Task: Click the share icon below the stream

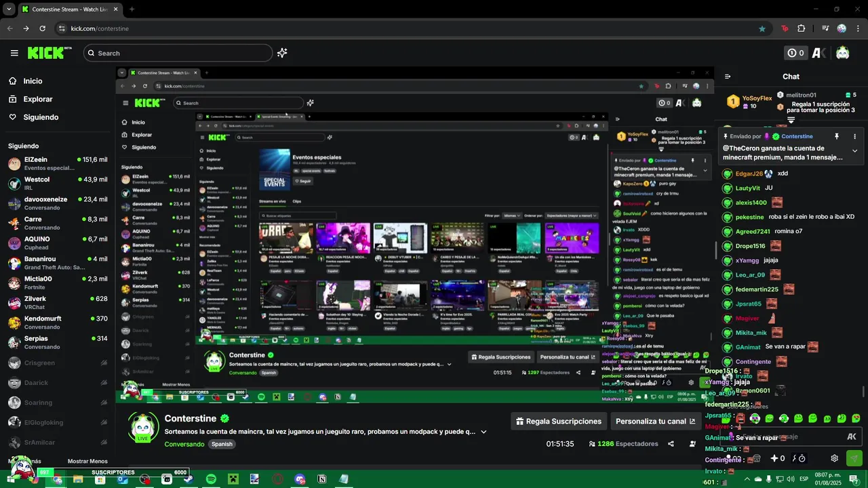Action: [671, 444]
